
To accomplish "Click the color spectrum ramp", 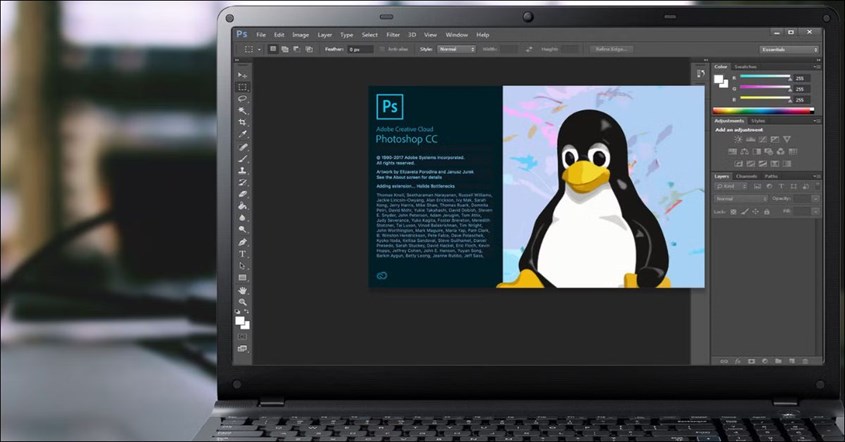I will point(764,110).
